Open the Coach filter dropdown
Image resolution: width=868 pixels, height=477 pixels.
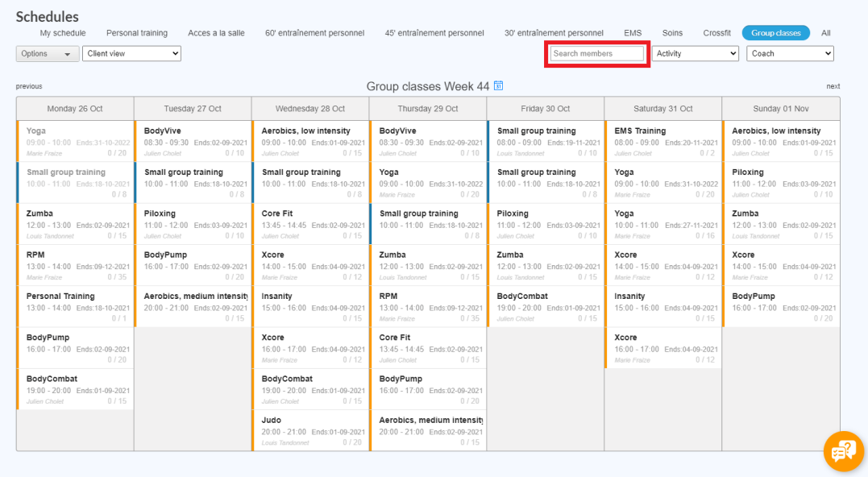[x=789, y=54]
